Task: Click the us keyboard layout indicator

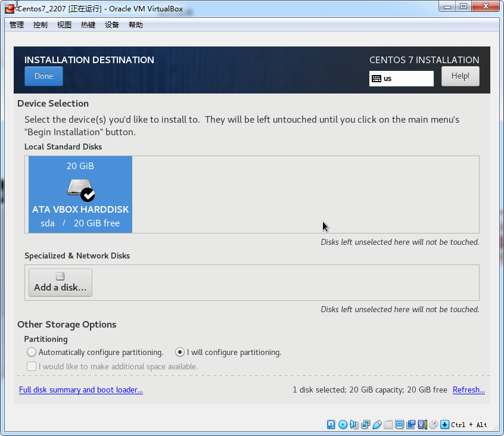Action: coord(401,79)
